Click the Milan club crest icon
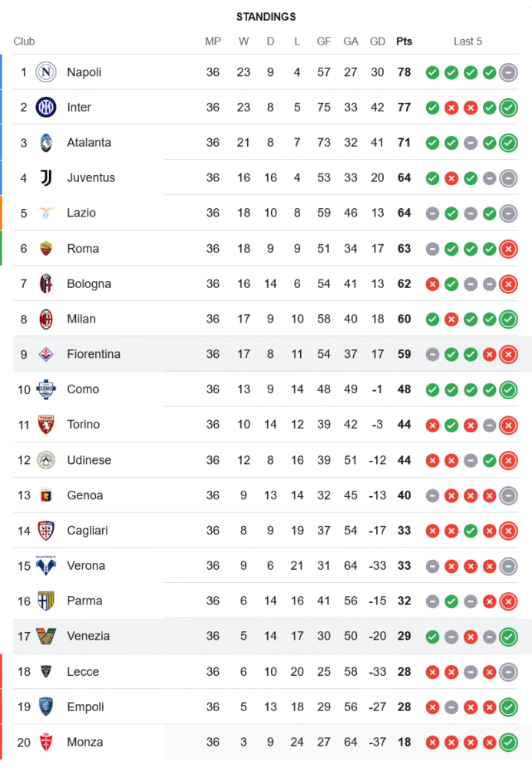Screen dimensions: 532x768 point(47,319)
